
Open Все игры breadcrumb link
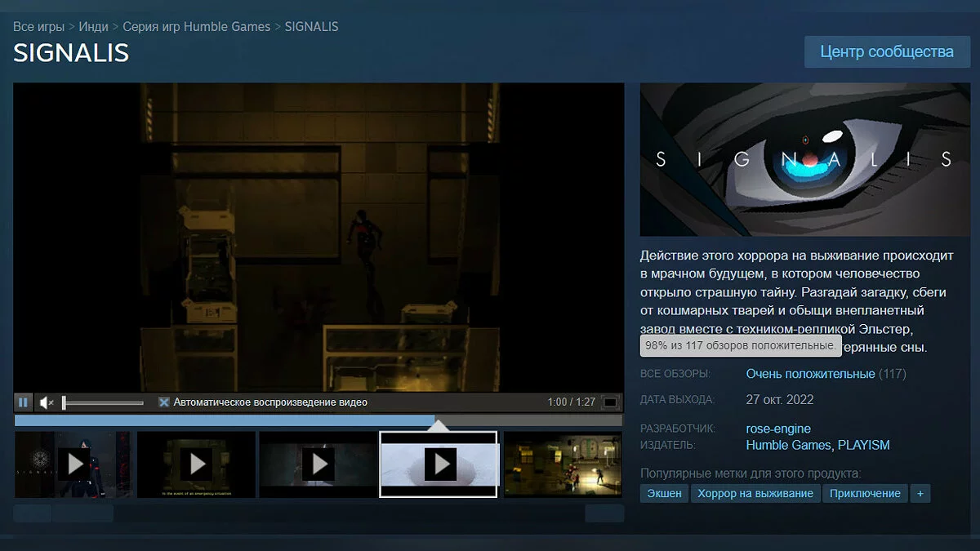[x=38, y=26]
